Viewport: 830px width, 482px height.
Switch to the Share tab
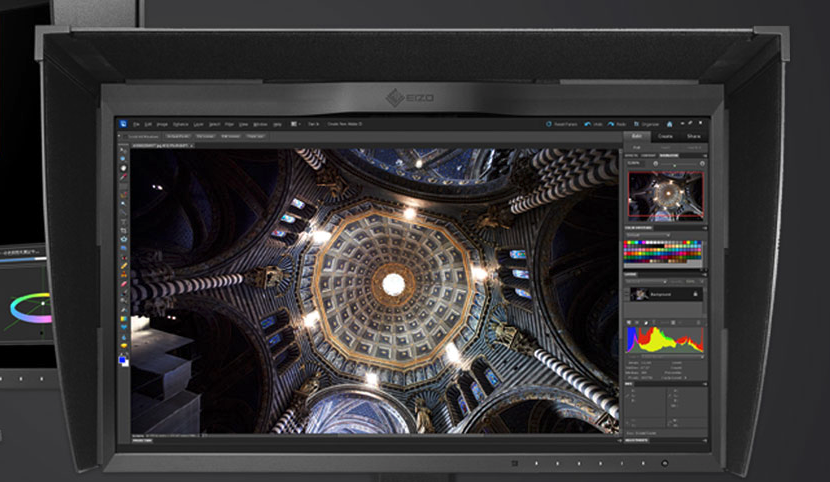click(694, 136)
